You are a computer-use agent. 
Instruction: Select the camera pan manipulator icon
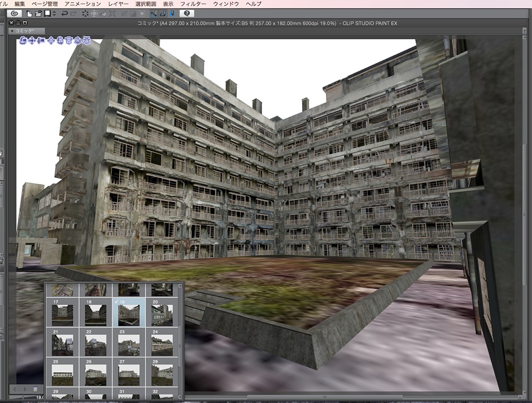(x=32, y=41)
